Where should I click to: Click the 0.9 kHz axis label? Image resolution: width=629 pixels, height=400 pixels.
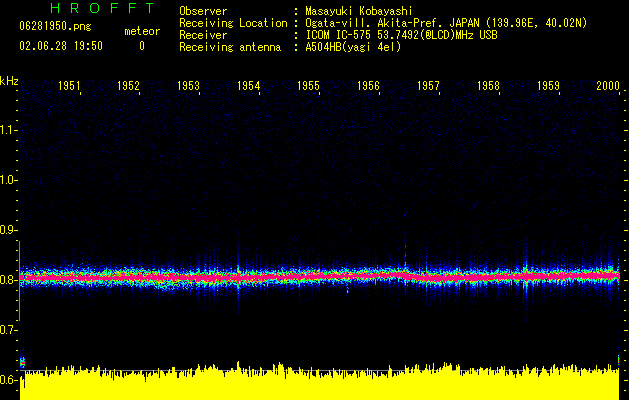pos(7,230)
